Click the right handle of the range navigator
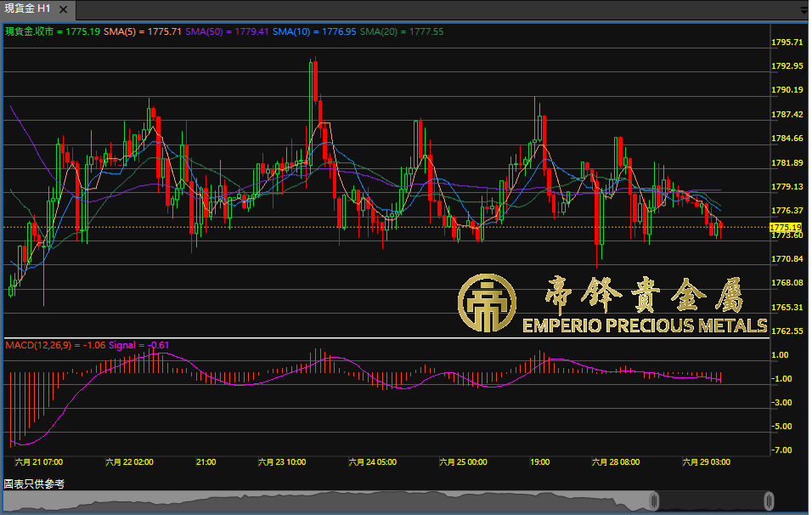812x515 pixels. pos(769,501)
